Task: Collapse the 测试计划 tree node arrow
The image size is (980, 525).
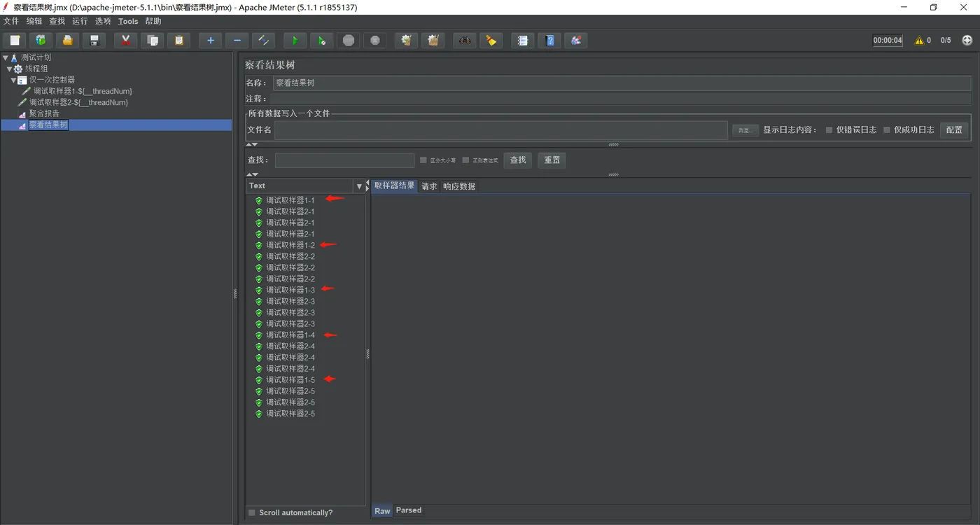Action: (6, 57)
